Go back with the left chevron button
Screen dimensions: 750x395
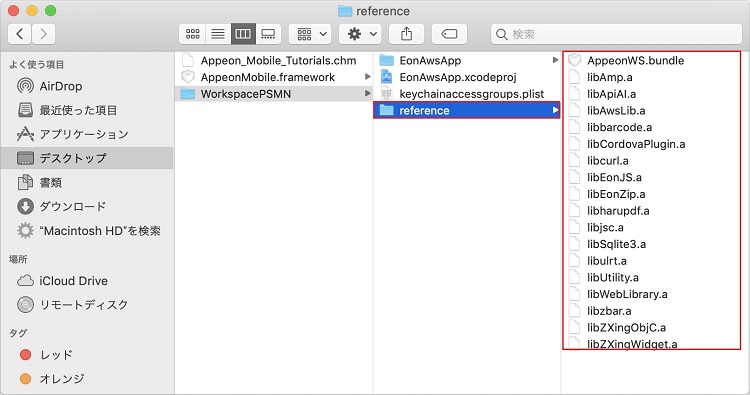[20, 34]
